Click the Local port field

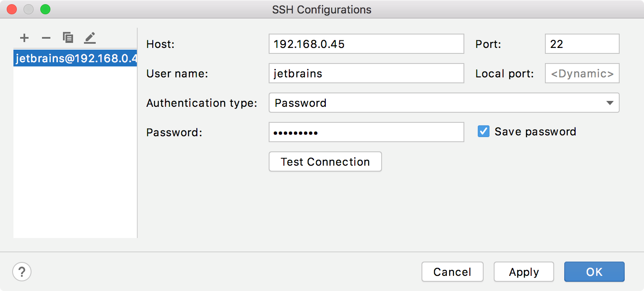tap(582, 73)
